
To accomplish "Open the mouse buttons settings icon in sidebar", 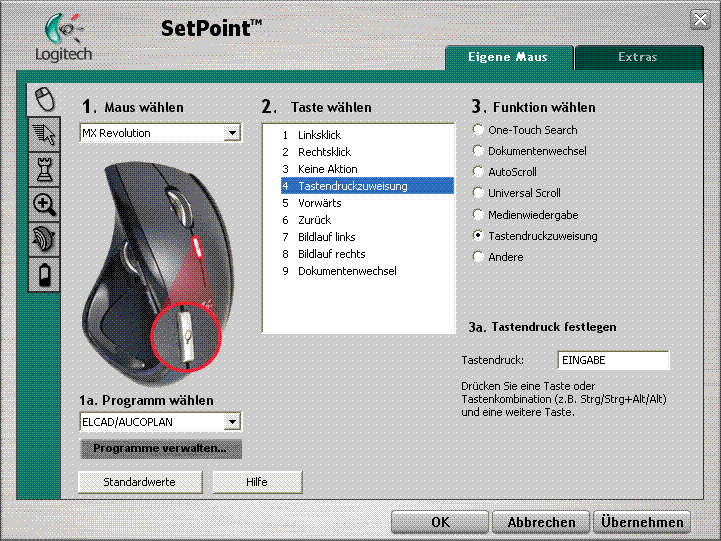I will click(44, 99).
